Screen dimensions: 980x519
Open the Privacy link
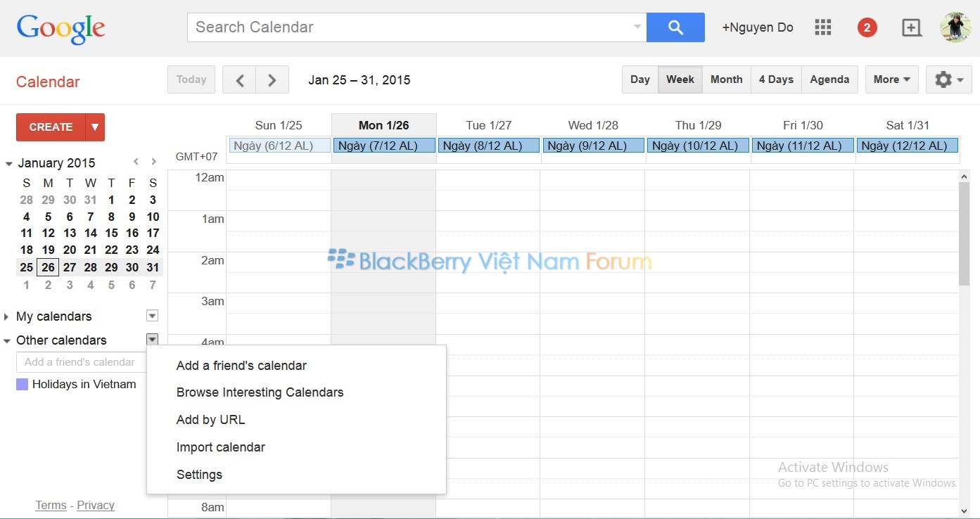click(x=96, y=505)
